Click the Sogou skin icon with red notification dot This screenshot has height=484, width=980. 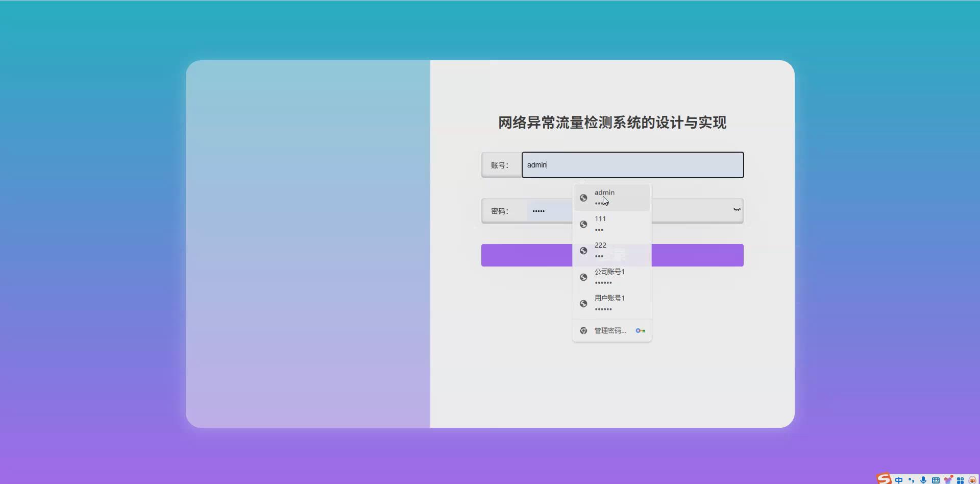948,480
